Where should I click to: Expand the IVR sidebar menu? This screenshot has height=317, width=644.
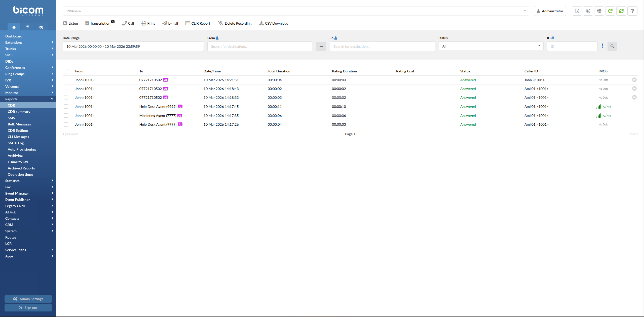click(x=28, y=80)
